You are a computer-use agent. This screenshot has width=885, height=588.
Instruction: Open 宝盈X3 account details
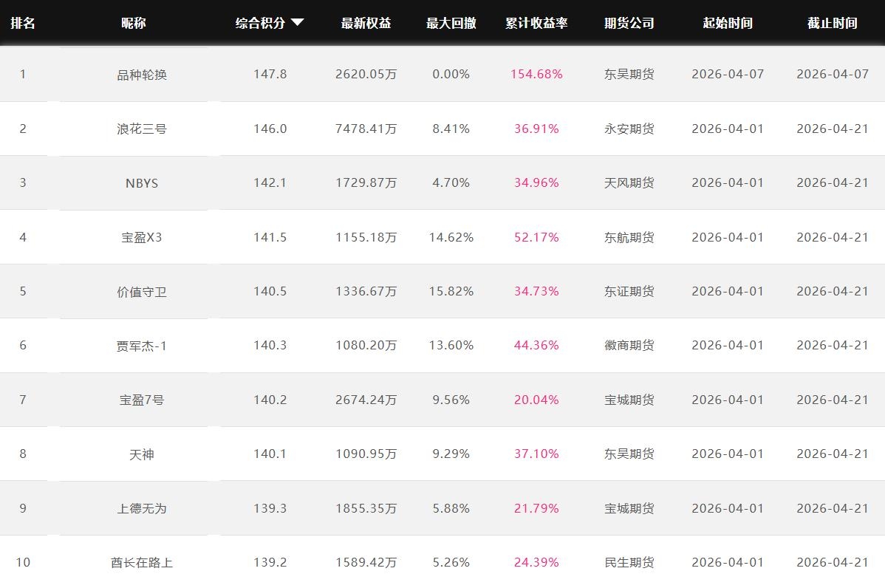click(x=142, y=237)
